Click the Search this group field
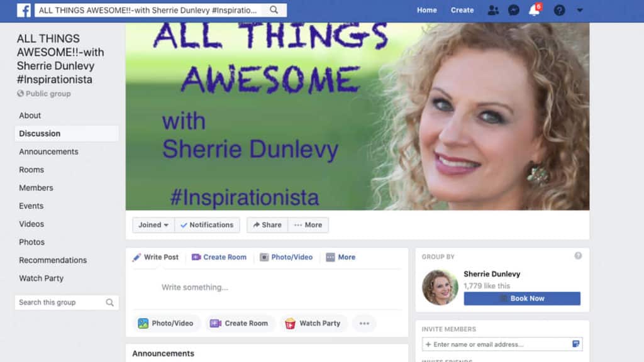Image resolution: width=644 pixels, height=362 pixels. click(60, 302)
